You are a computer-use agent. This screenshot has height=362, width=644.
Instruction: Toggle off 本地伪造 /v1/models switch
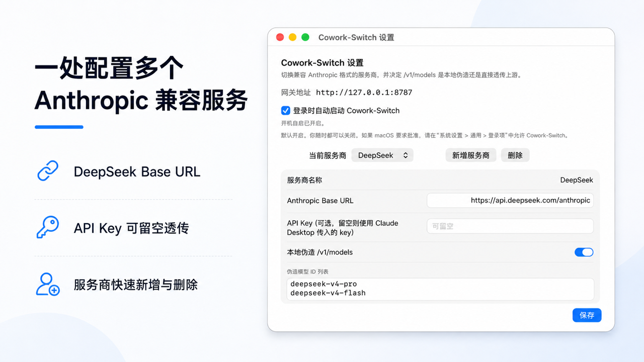coord(584,252)
